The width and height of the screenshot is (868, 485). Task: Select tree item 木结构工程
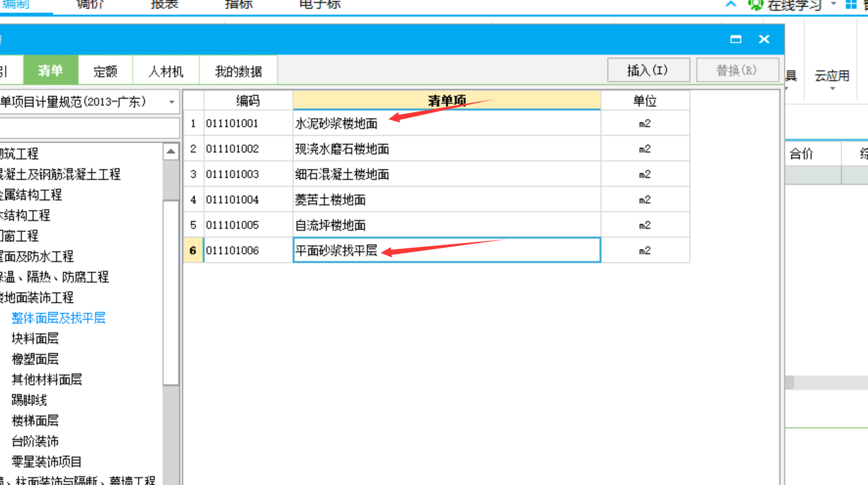pyautogui.click(x=25, y=215)
